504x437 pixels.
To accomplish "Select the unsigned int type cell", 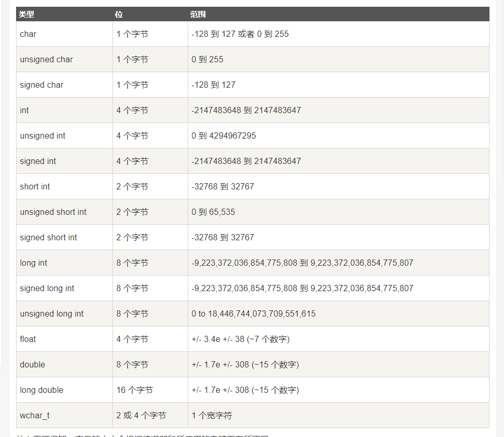I will pos(43,135).
